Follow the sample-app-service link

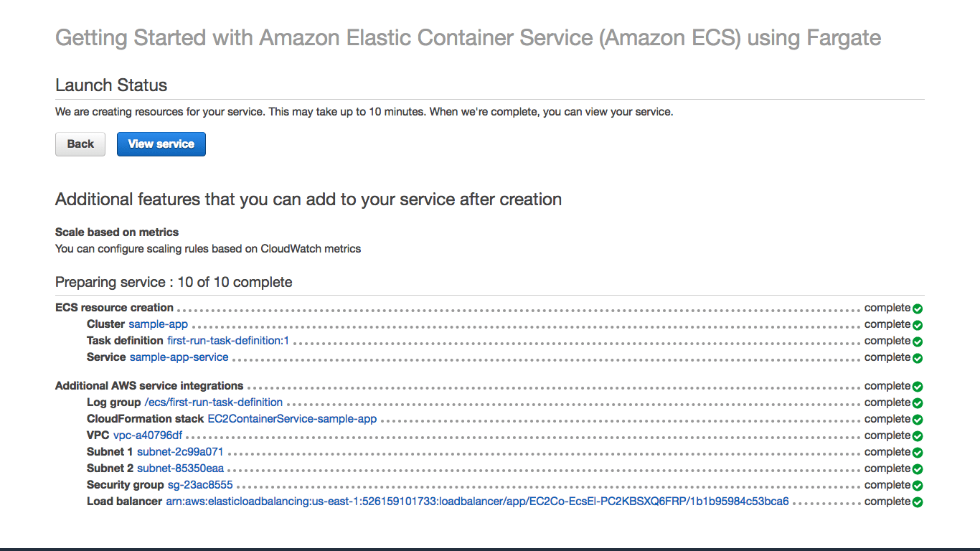(x=179, y=357)
